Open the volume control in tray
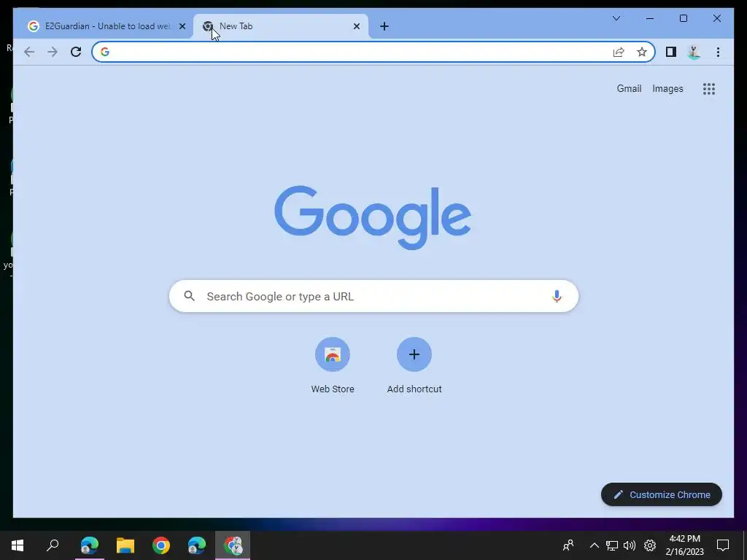 (630, 545)
